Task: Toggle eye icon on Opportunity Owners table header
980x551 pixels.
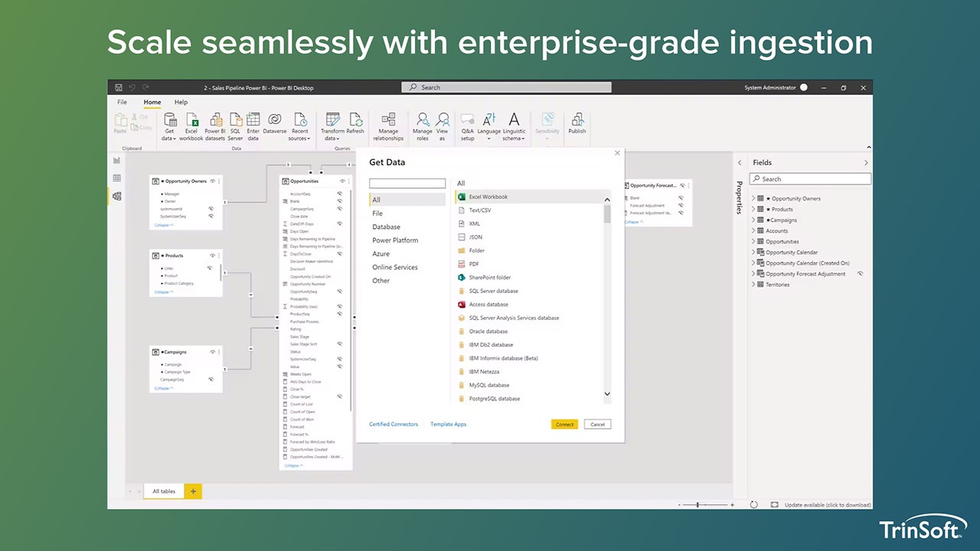Action: (212, 181)
